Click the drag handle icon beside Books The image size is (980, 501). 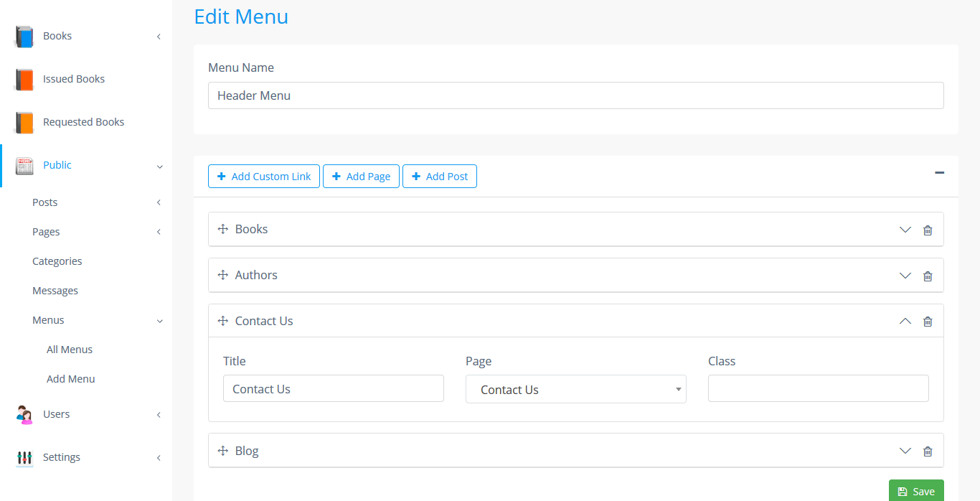tap(223, 230)
